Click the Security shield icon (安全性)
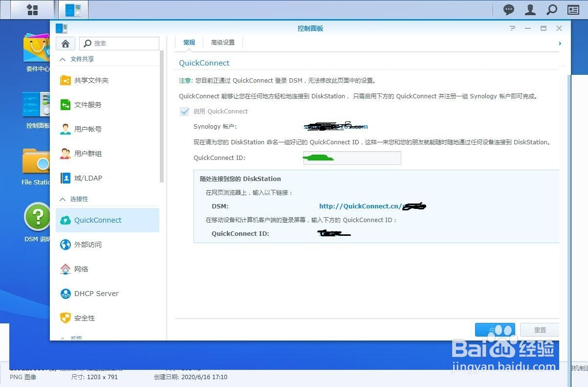Image resolution: width=588 pixels, height=387 pixels. click(65, 318)
